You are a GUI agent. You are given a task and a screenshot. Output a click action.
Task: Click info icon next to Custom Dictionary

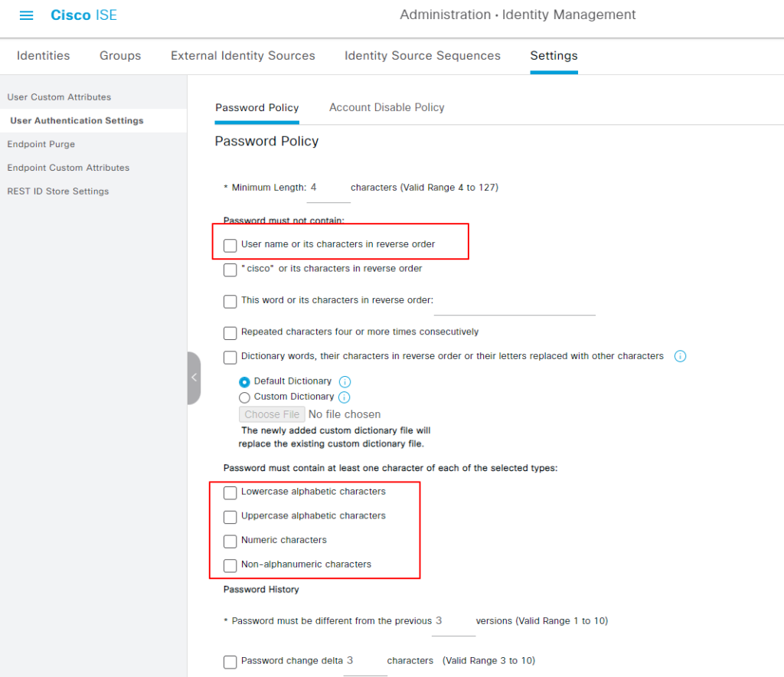[344, 397]
